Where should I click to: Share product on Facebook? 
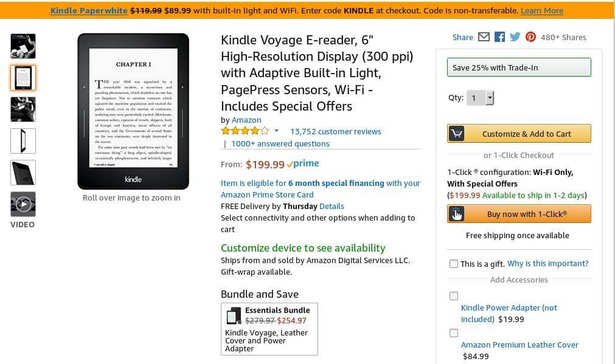[499, 37]
